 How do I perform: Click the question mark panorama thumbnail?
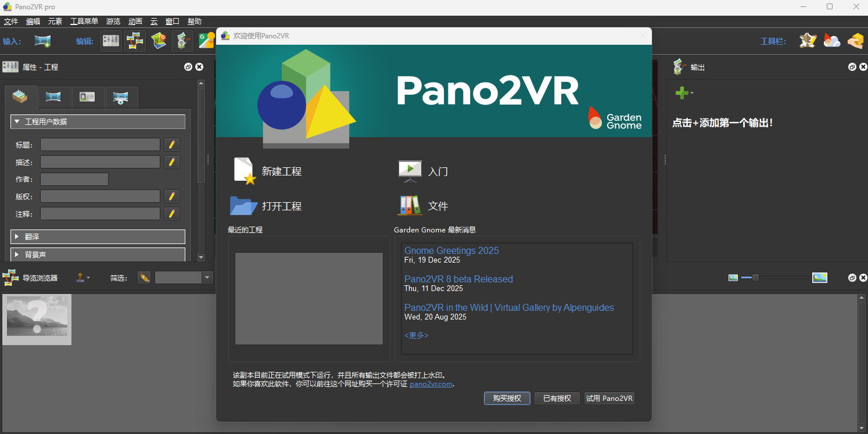click(37, 319)
